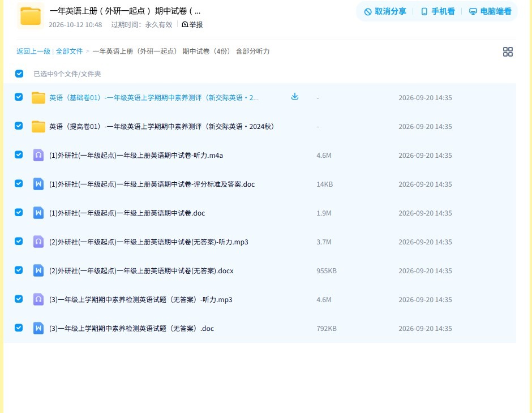Open file (3) 素养检测英语试题（无答案）.doc
This screenshot has height=413, width=532.
(x=131, y=328)
